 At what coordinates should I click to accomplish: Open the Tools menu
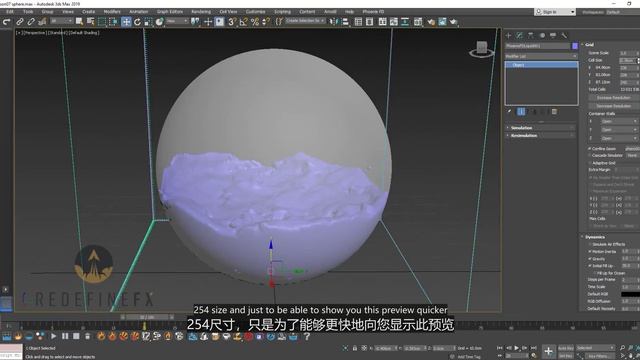28,12
